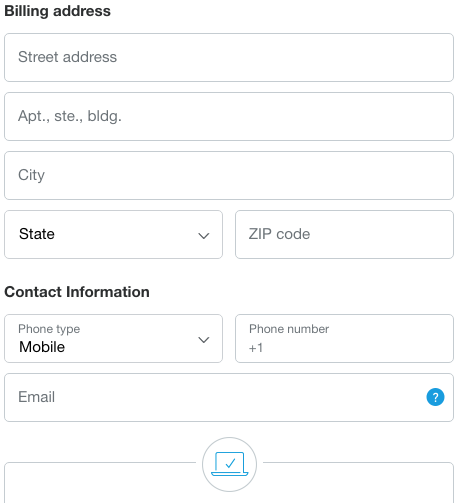Image resolution: width=460 pixels, height=503 pixels.
Task: Click the Phone type label text
Action: (49, 329)
